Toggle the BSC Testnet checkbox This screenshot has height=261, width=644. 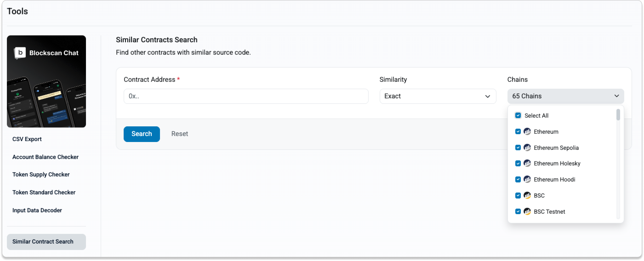(x=518, y=212)
